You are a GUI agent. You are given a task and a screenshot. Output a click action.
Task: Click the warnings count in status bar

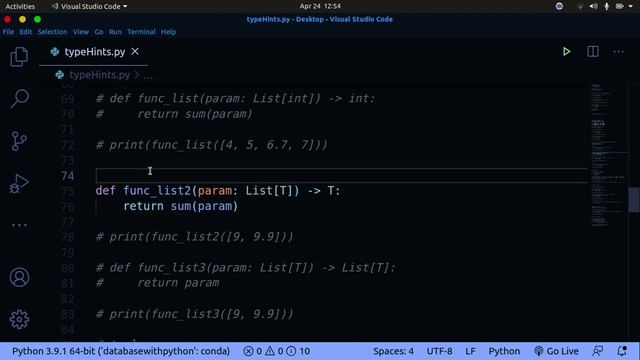coord(274,351)
